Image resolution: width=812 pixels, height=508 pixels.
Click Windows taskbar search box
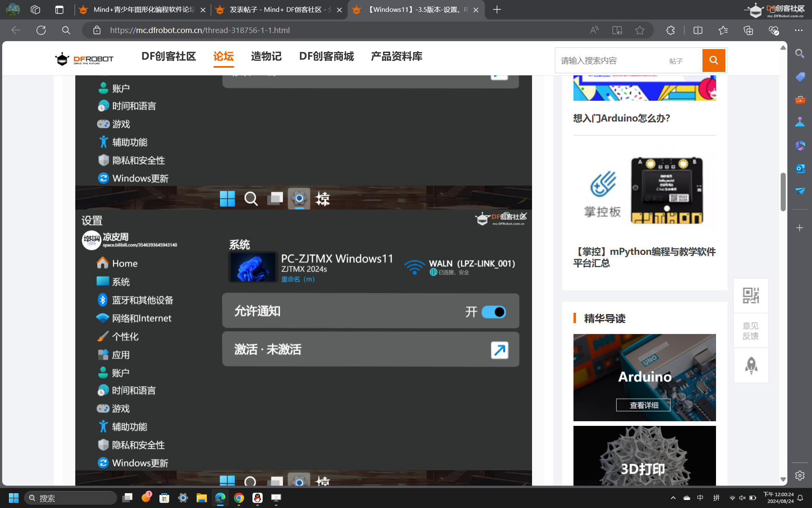(71, 498)
